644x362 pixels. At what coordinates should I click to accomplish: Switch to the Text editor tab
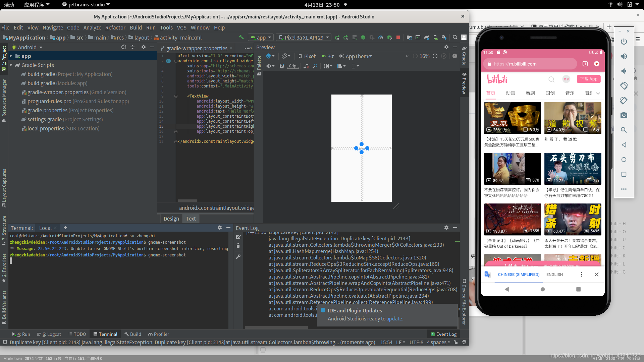191,219
